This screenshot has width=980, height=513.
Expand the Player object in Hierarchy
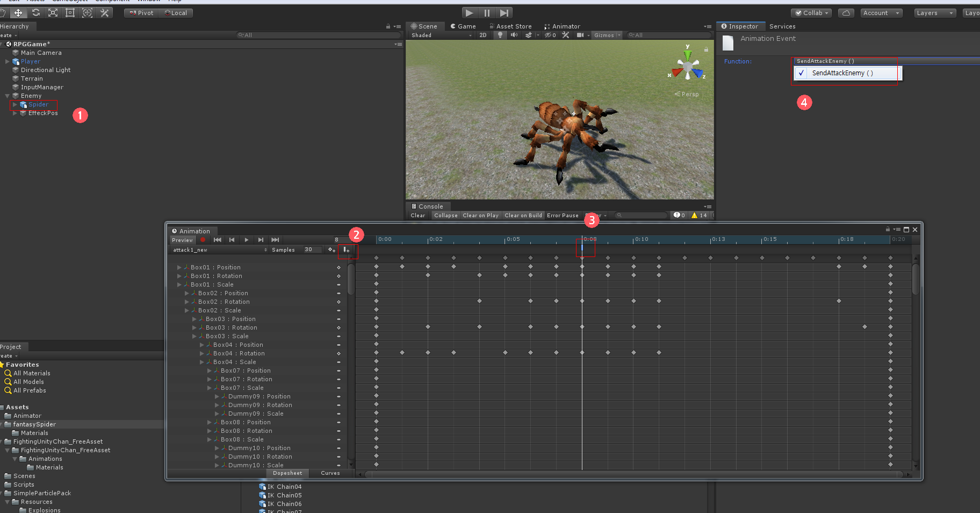coord(8,61)
